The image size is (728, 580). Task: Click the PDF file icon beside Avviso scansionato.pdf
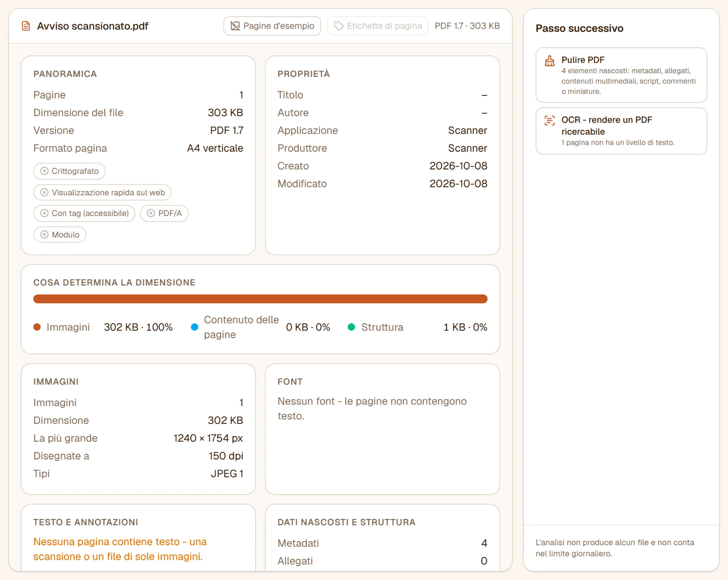point(26,26)
